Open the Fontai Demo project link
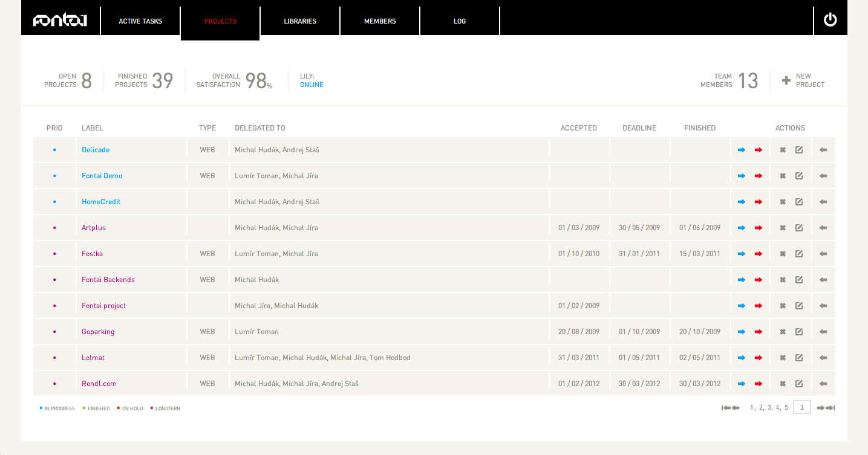 tap(102, 176)
